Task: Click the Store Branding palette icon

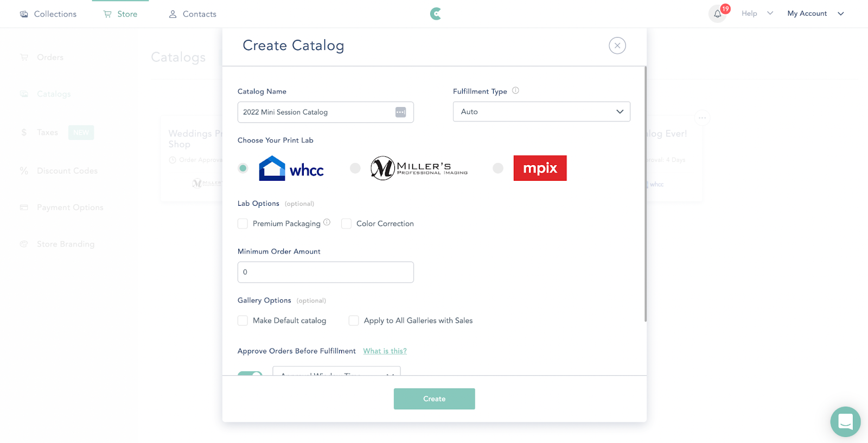Action: click(x=24, y=244)
